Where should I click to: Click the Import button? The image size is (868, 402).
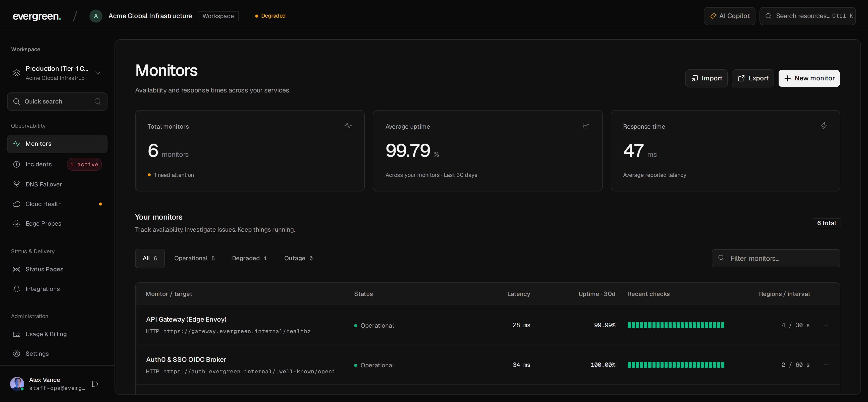[706, 78]
